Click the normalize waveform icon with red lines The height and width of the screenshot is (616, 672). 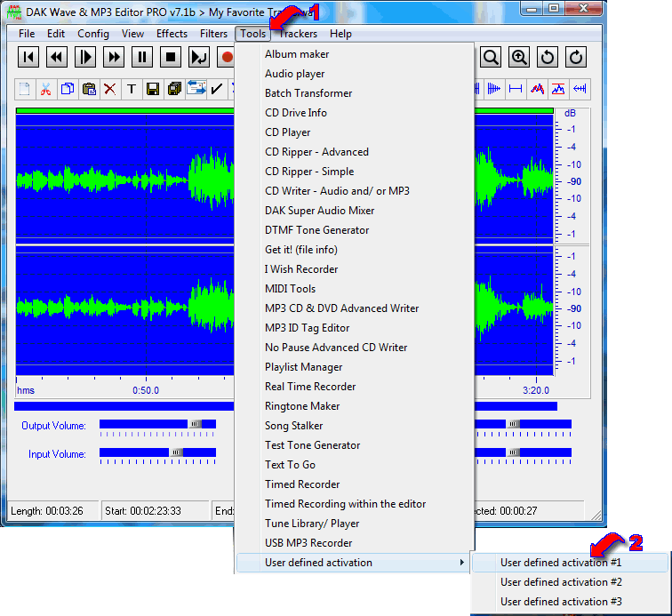click(558, 89)
